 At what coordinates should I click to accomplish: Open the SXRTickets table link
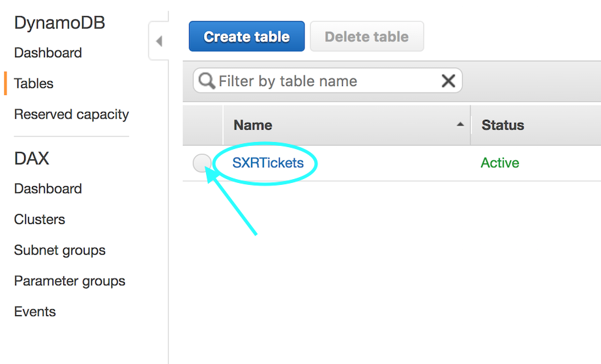coord(268,163)
